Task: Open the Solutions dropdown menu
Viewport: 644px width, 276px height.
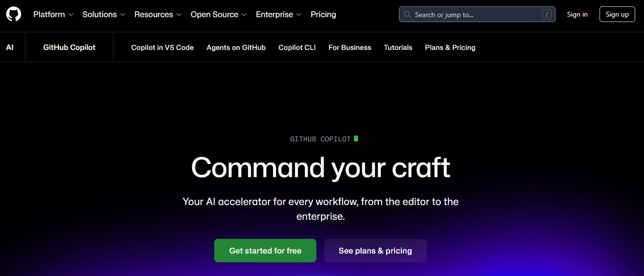Action: [104, 15]
